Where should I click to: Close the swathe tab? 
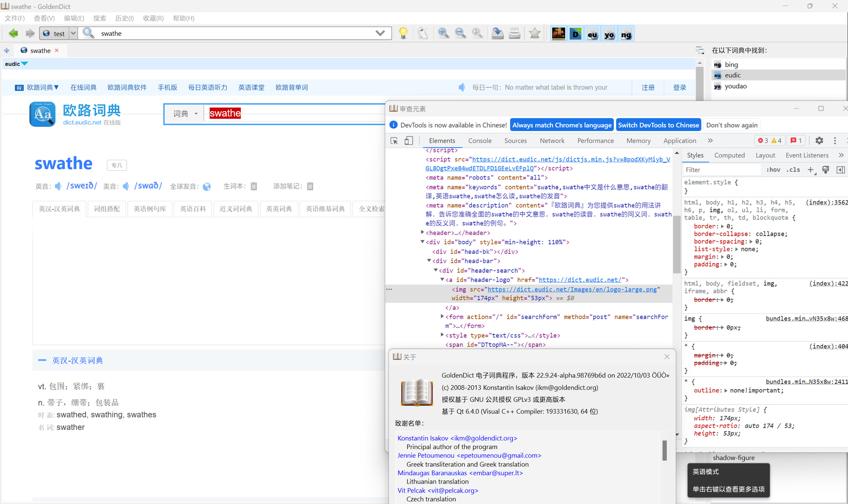[x=57, y=50]
